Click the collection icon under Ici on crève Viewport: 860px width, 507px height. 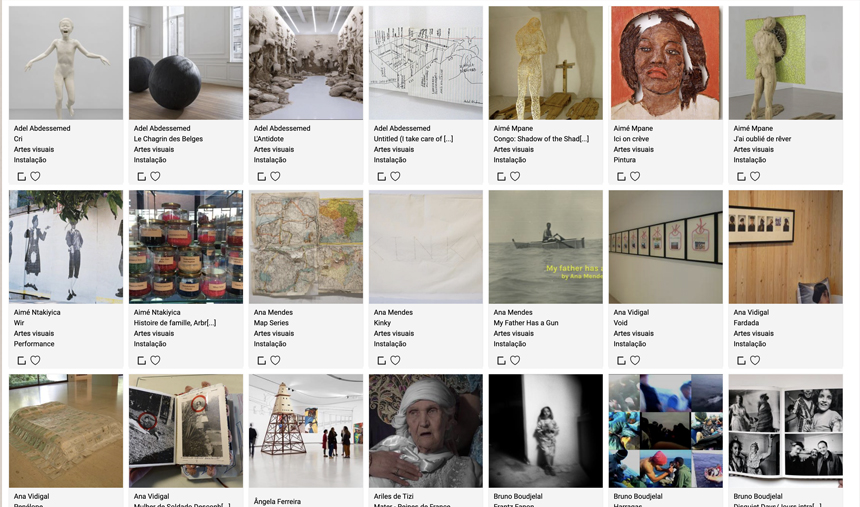[x=621, y=176]
